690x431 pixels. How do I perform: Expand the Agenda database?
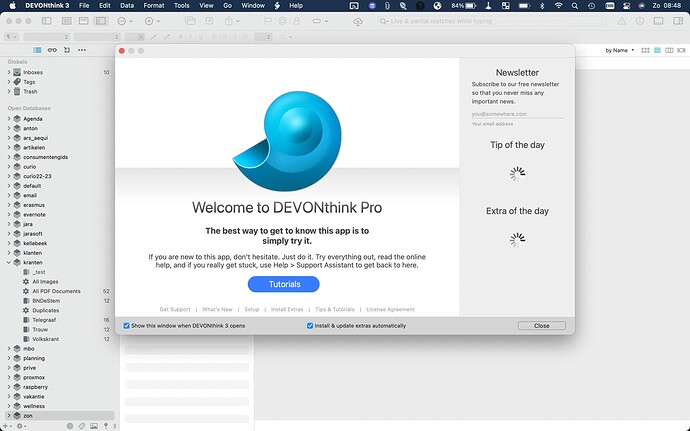[9, 119]
